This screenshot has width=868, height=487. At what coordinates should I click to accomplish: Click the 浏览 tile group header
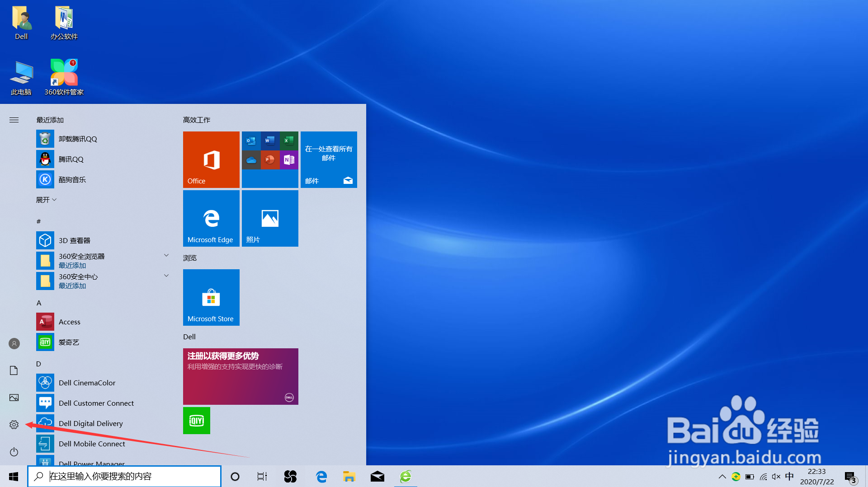pos(190,258)
